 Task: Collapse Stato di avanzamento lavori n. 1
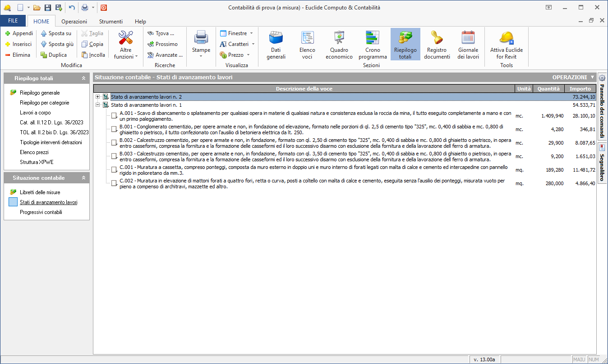(x=97, y=105)
